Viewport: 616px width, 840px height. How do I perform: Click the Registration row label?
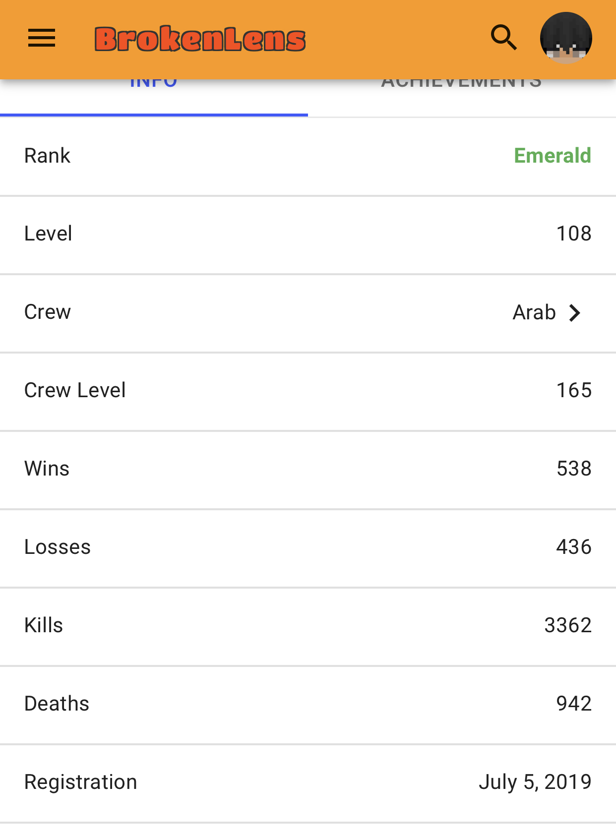click(x=81, y=782)
